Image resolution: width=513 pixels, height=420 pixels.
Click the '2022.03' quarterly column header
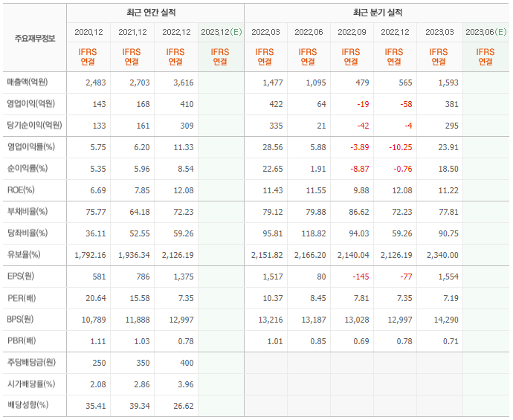[x=265, y=32]
